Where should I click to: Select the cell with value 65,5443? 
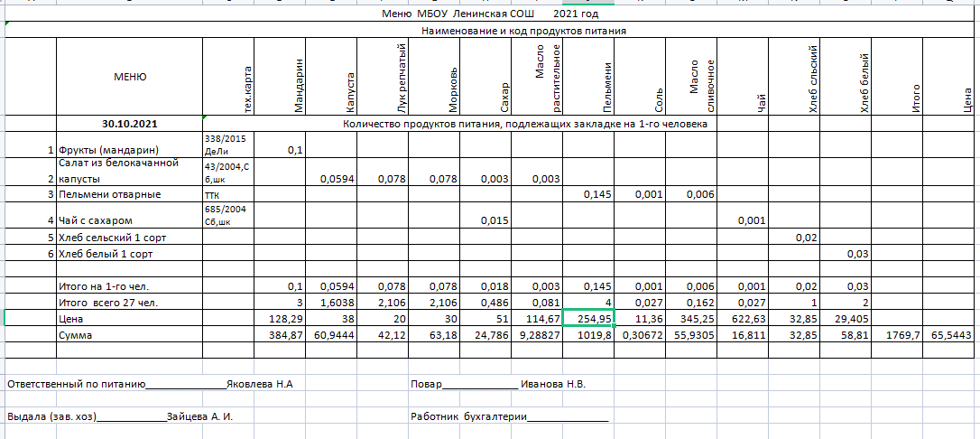pos(955,334)
